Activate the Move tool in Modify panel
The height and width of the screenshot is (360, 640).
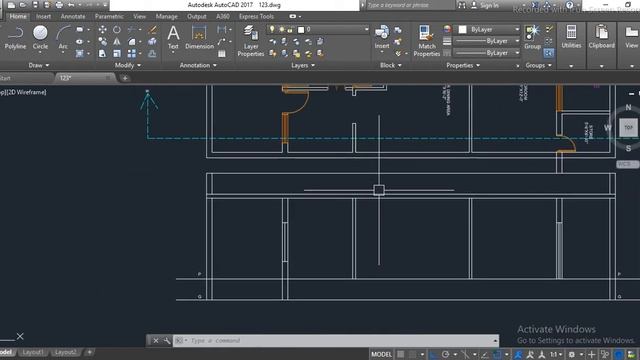102,29
